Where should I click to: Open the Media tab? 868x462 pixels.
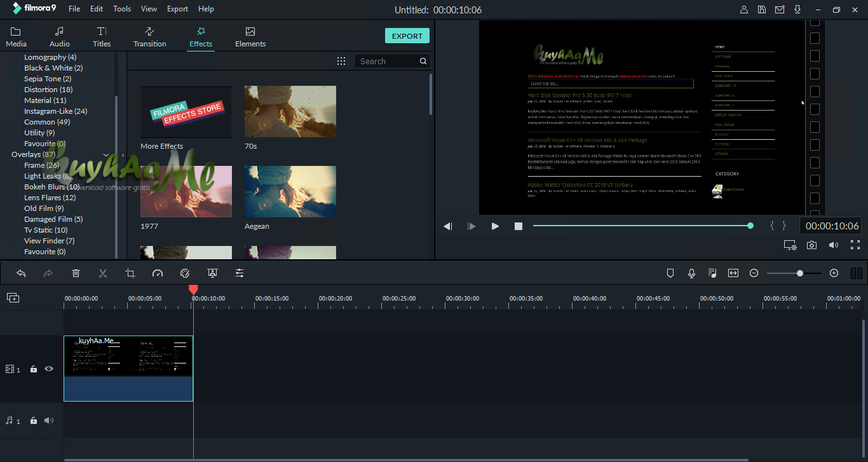16,37
